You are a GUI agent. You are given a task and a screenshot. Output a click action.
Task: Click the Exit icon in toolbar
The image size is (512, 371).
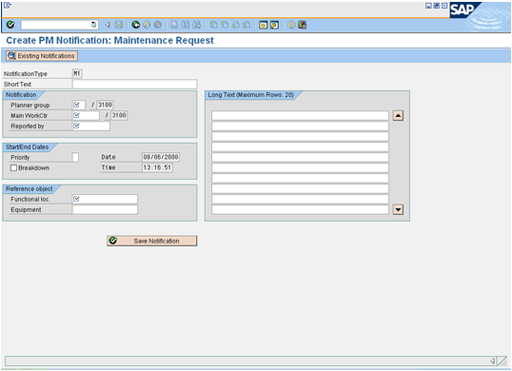click(147, 25)
